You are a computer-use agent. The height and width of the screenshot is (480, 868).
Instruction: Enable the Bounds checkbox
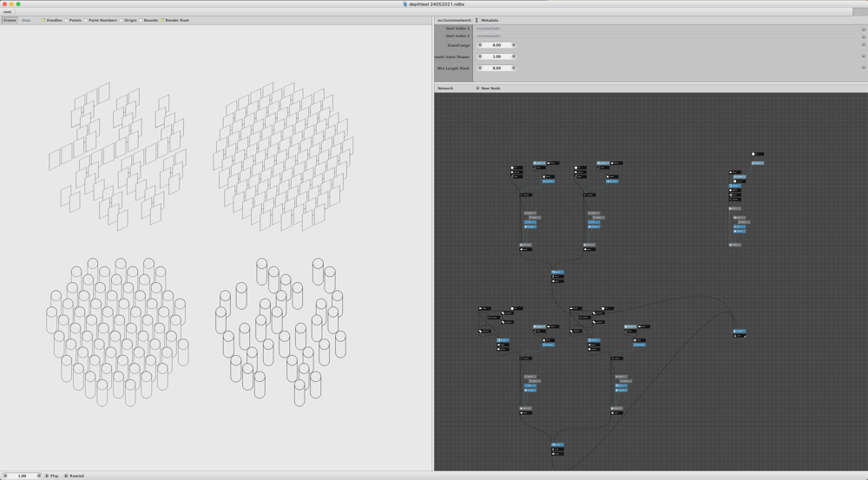pyautogui.click(x=141, y=21)
